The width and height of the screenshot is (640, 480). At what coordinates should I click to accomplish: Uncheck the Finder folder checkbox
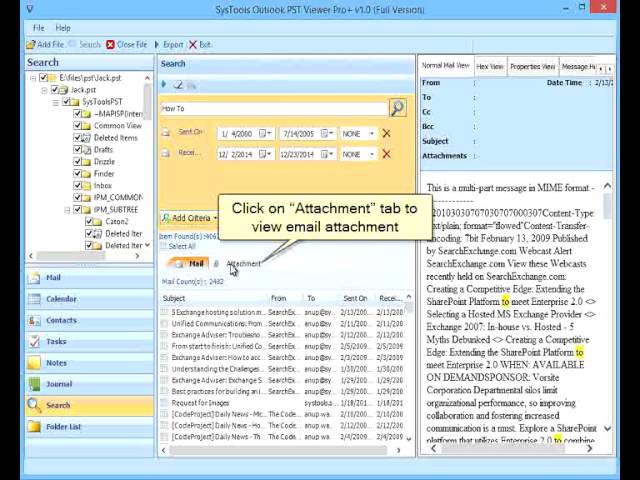click(78, 173)
